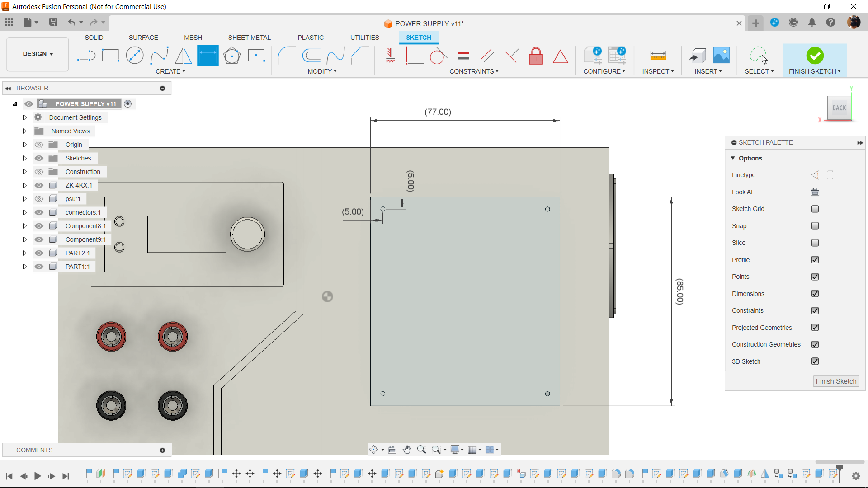Select the Fillet tool in Modify

click(x=286, y=56)
